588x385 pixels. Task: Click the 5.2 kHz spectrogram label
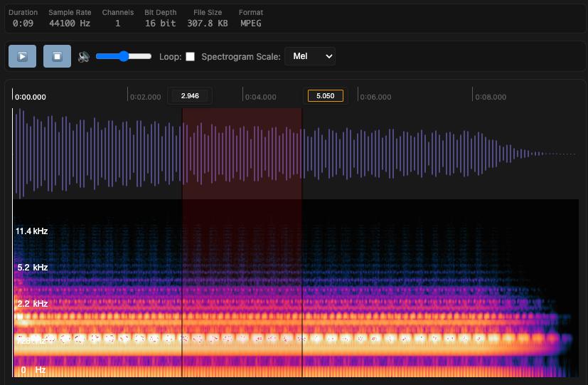coord(32,268)
